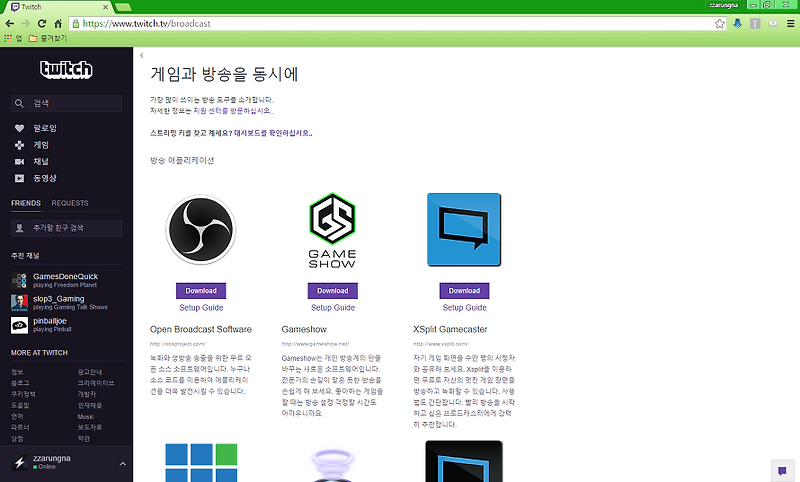Click the 지원 센터를 방문하십시오 link
This screenshot has height=482, width=800.
point(233,111)
